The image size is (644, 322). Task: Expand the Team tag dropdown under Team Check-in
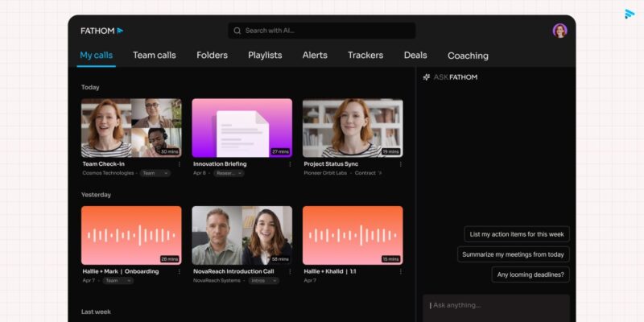(155, 173)
